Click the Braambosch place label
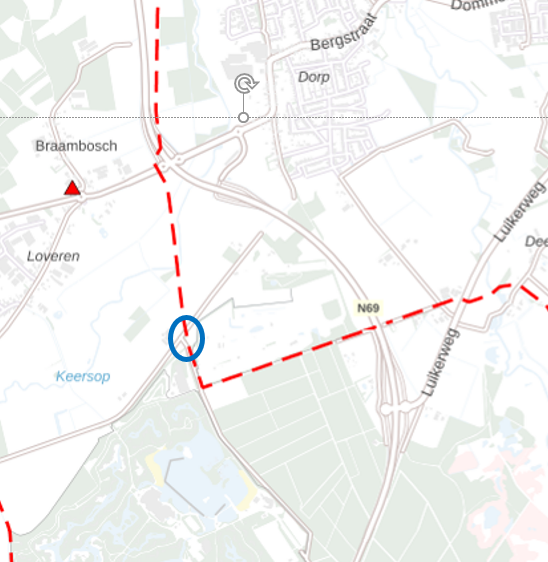This screenshot has width=548, height=562. pos(76,146)
